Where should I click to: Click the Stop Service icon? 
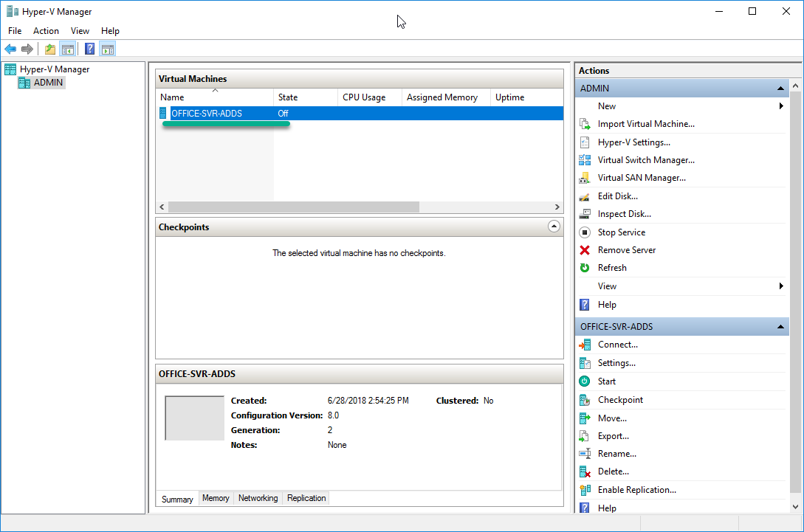(x=585, y=232)
